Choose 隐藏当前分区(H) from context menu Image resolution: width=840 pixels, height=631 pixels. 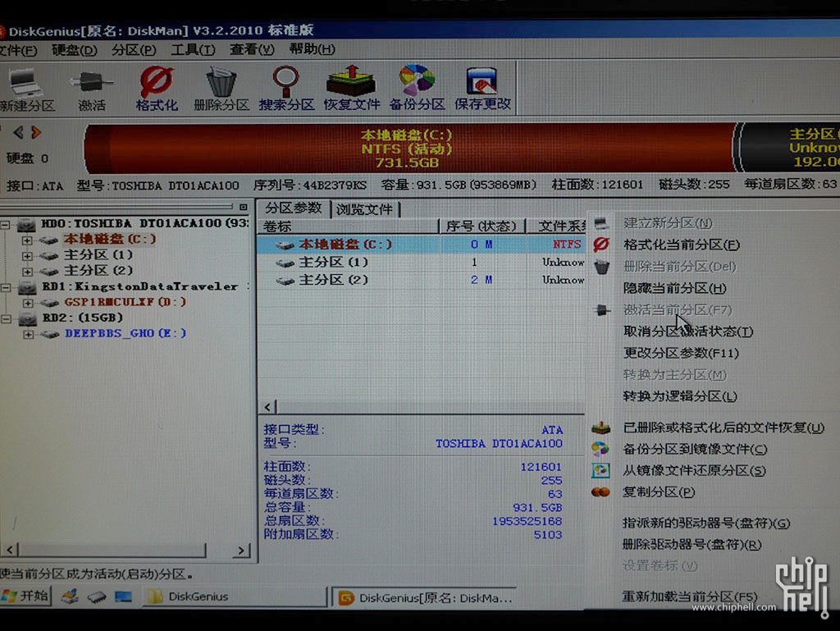point(674,288)
